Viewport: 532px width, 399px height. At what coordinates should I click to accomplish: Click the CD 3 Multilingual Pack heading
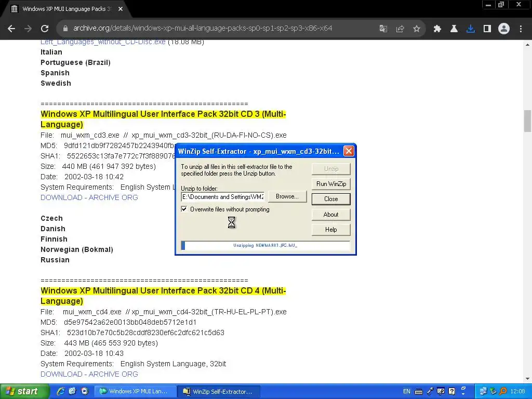pyautogui.click(x=163, y=119)
